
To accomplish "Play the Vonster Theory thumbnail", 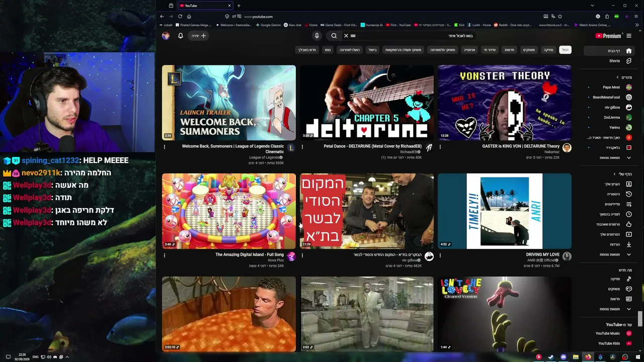I will pos(505,103).
